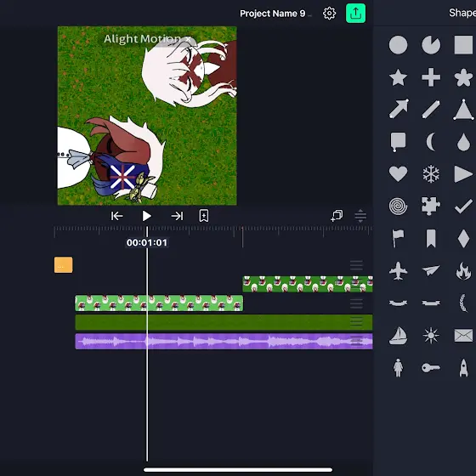
Task: Insert the speech bubble shape
Action: [398, 142]
